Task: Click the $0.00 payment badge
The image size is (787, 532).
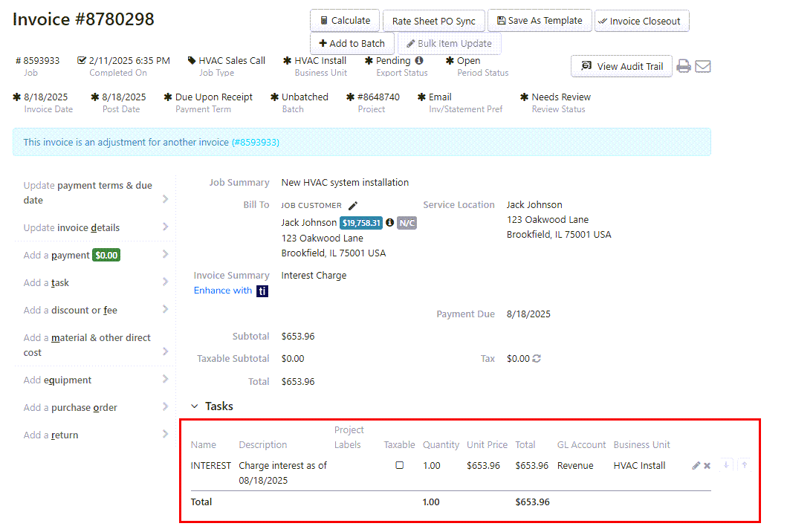Action: tap(106, 255)
